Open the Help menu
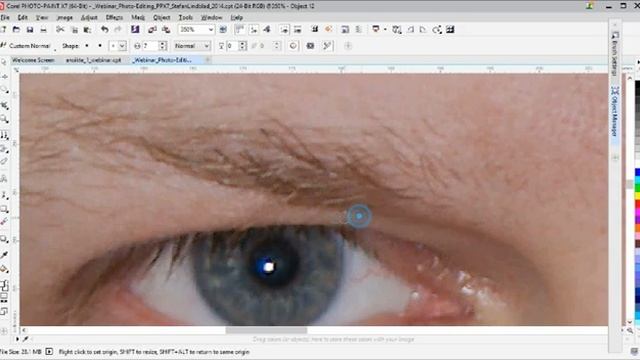This screenshot has width=640, height=360. [x=237, y=18]
